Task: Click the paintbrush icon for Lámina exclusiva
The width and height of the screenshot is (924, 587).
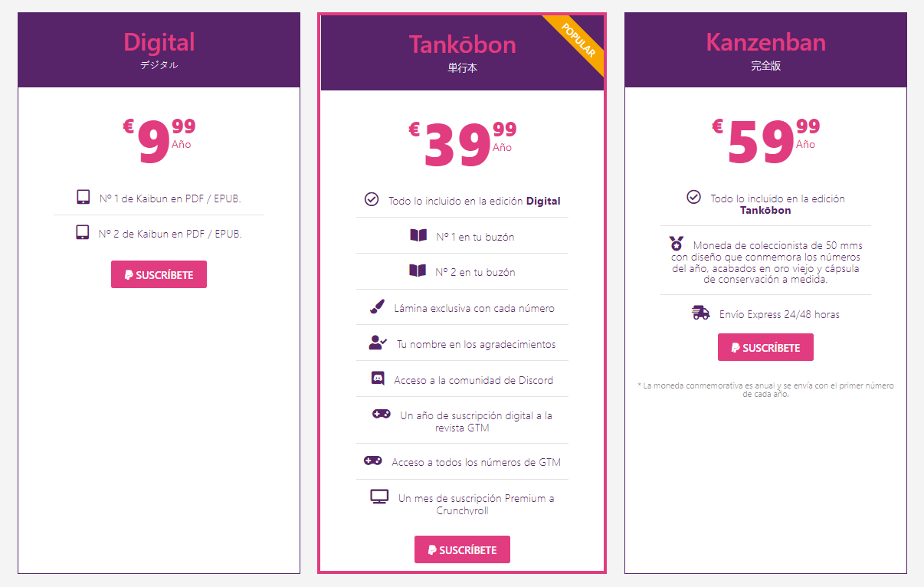Action: (376, 307)
